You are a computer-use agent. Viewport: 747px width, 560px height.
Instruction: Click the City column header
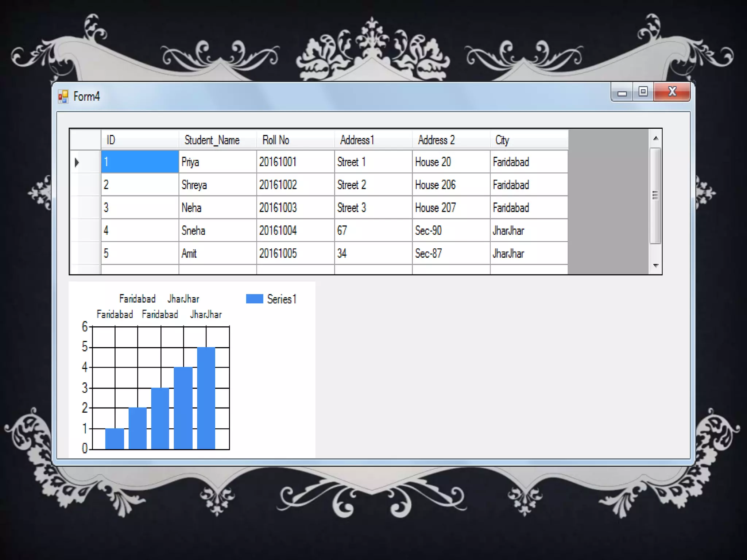[529, 140]
